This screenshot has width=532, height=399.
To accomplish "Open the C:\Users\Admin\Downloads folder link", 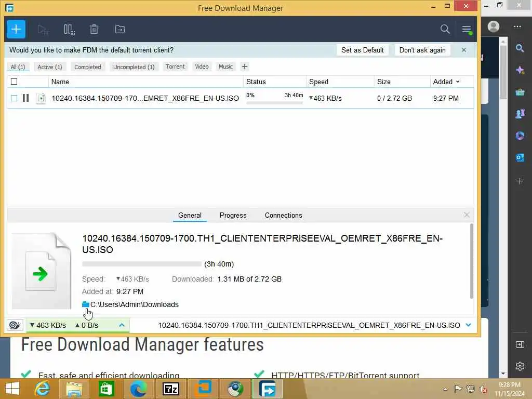I will [135, 304].
